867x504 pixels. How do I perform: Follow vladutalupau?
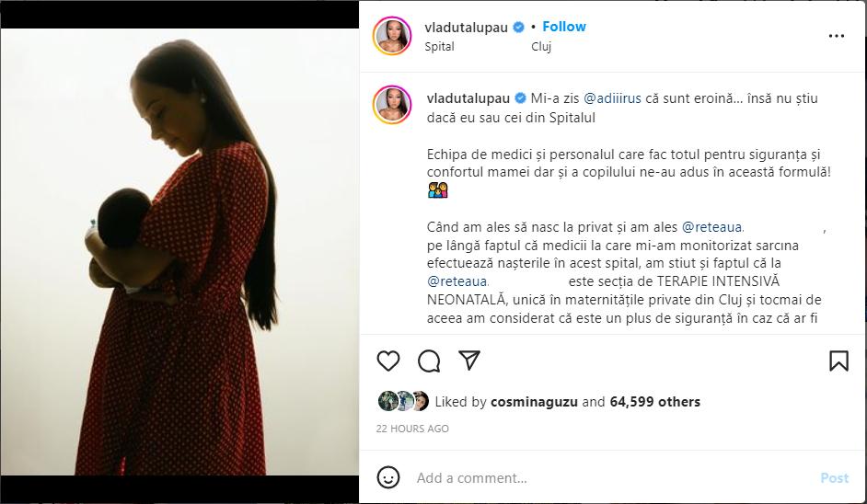(564, 27)
